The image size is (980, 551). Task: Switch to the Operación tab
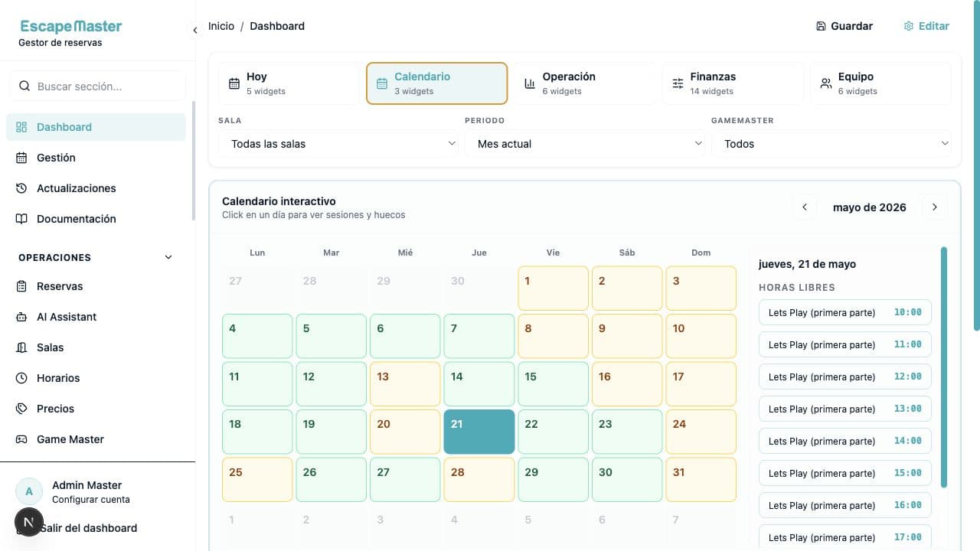coord(585,83)
